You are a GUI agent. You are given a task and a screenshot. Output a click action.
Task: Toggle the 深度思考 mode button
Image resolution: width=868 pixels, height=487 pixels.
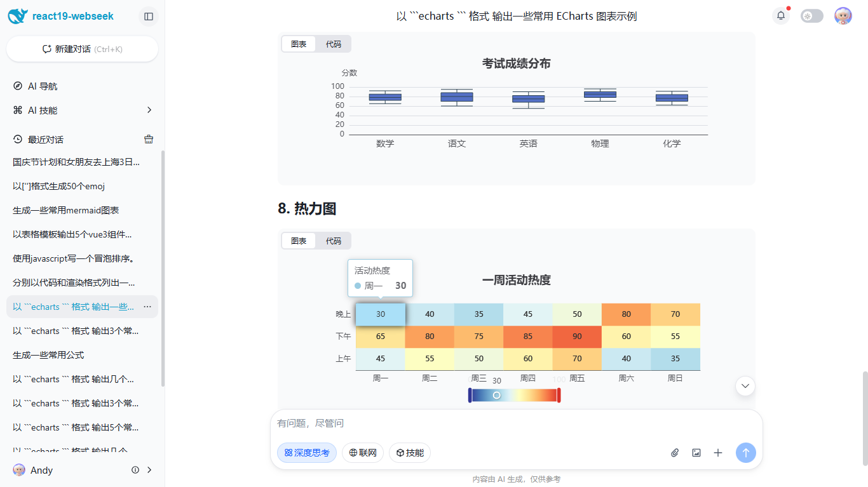(x=307, y=453)
